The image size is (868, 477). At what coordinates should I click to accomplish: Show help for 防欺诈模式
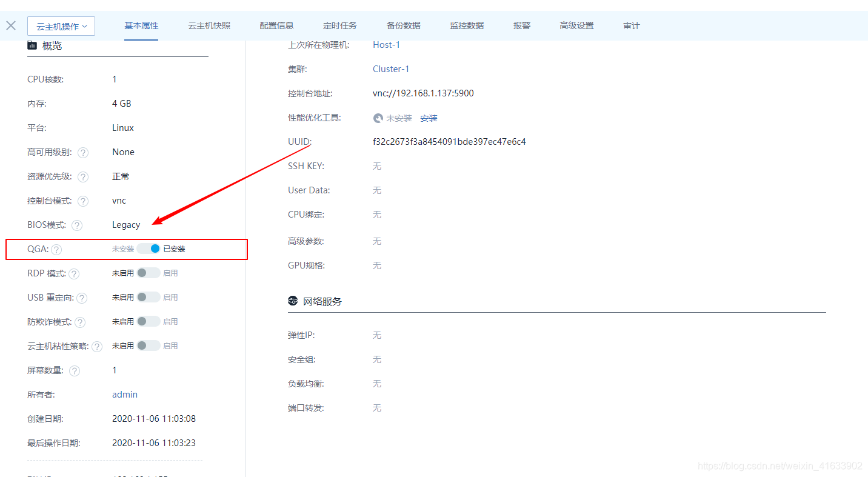click(x=80, y=322)
